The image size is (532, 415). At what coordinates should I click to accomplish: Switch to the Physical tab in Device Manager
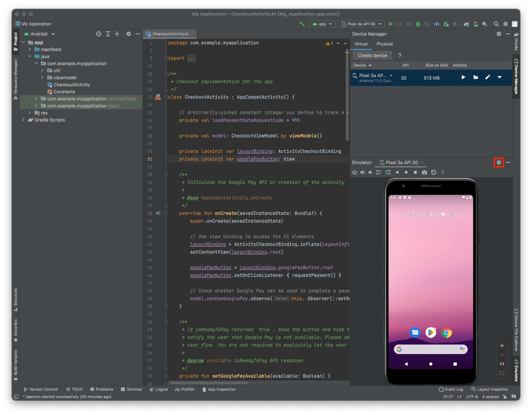pyautogui.click(x=384, y=44)
